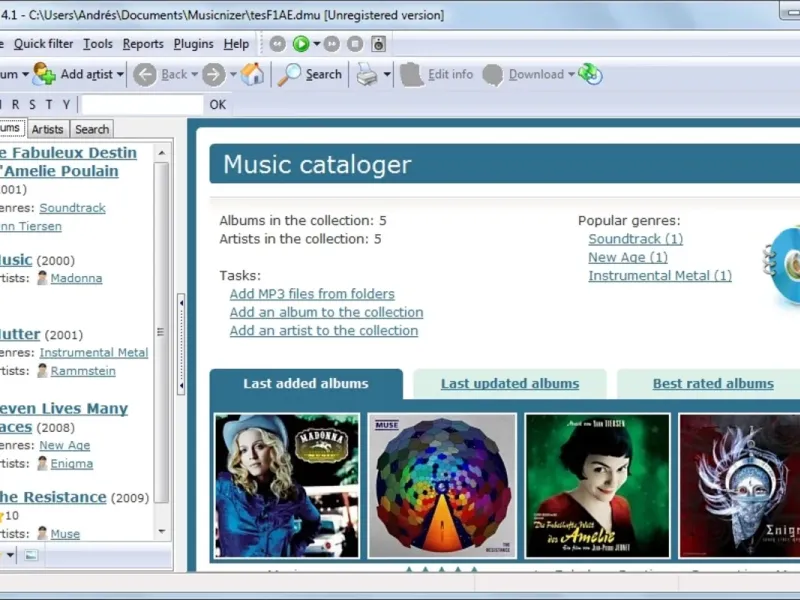Click the Enigma artist person icon
Image resolution: width=800 pixels, height=600 pixels.
tap(42, 463)
